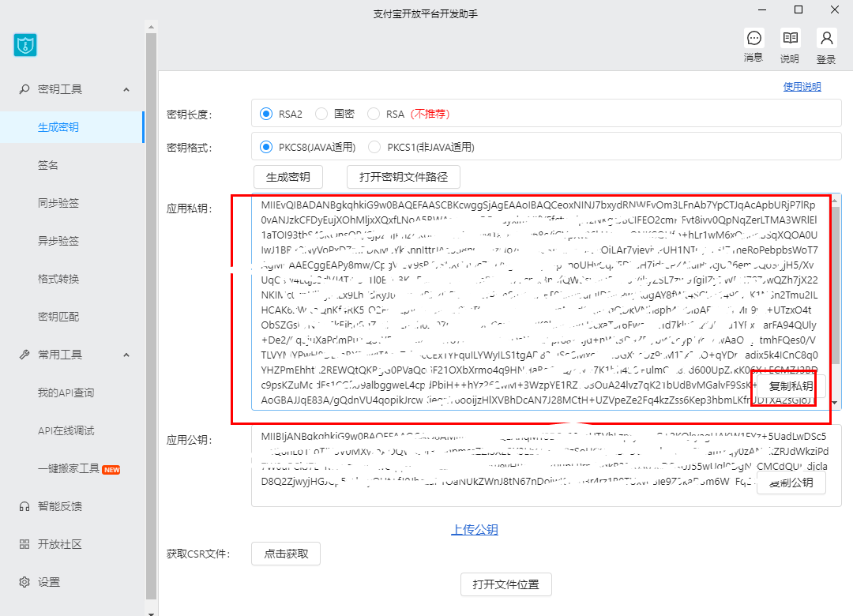Click the 支付宝开放平台开发助手 window title

click(426, 13)
